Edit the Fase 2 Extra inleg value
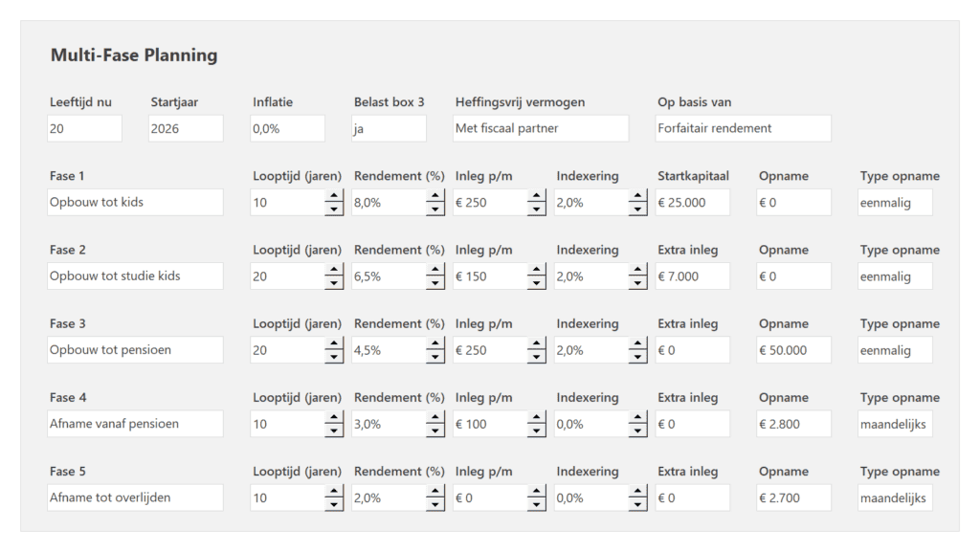Screen dimensions: 980x552 (x=694, y=276)
